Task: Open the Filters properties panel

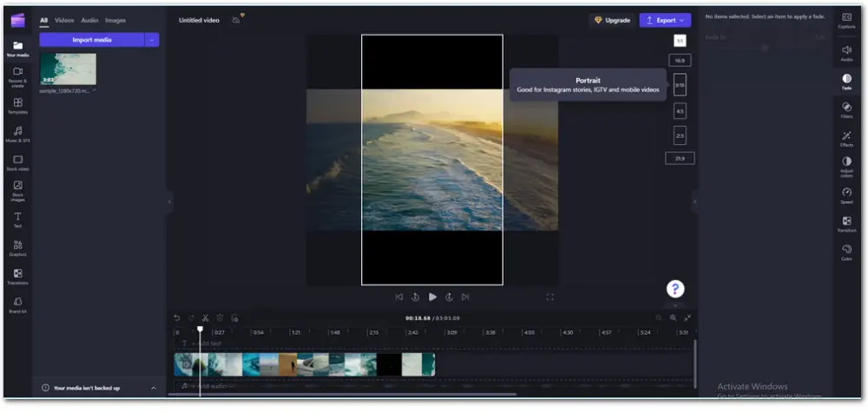Action: click(x=846, y=110)
